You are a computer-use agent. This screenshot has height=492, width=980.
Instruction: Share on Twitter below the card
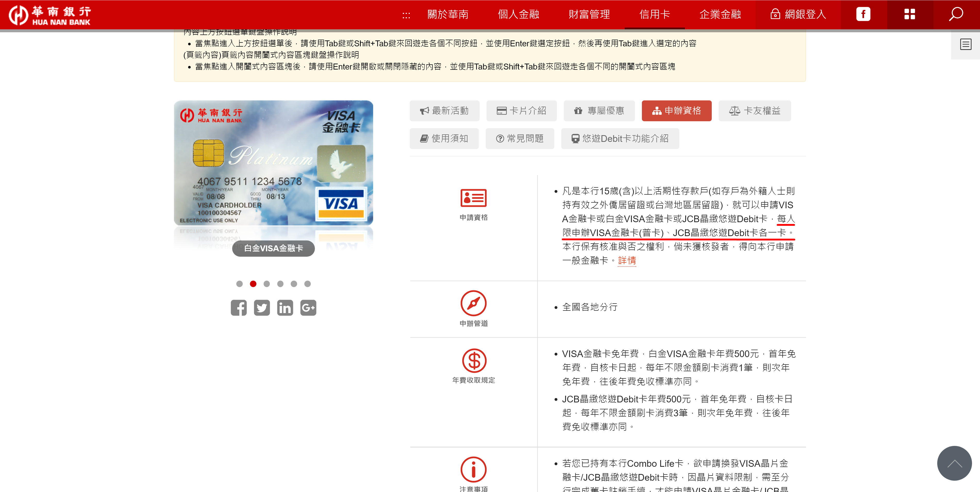pos(262,308)
